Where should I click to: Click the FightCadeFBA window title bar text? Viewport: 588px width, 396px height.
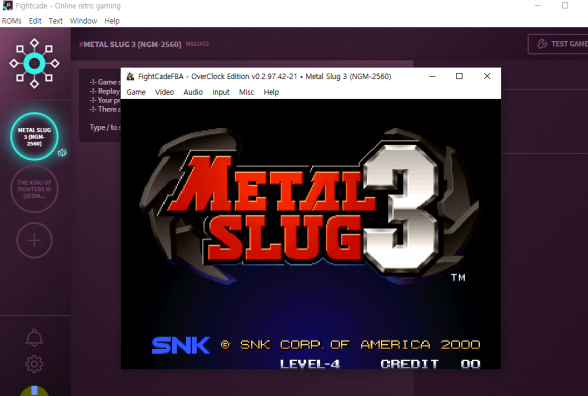(x=264, y=76)
